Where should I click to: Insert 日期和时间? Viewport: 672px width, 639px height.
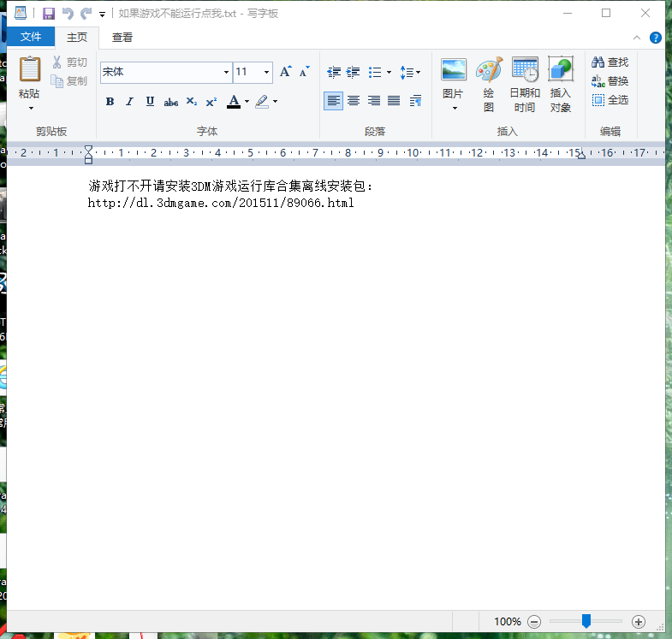[x=525, y=85]
